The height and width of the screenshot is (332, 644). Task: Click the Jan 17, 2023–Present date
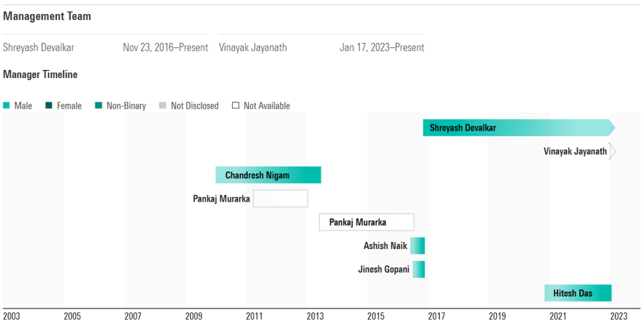(x=382, y=47)
